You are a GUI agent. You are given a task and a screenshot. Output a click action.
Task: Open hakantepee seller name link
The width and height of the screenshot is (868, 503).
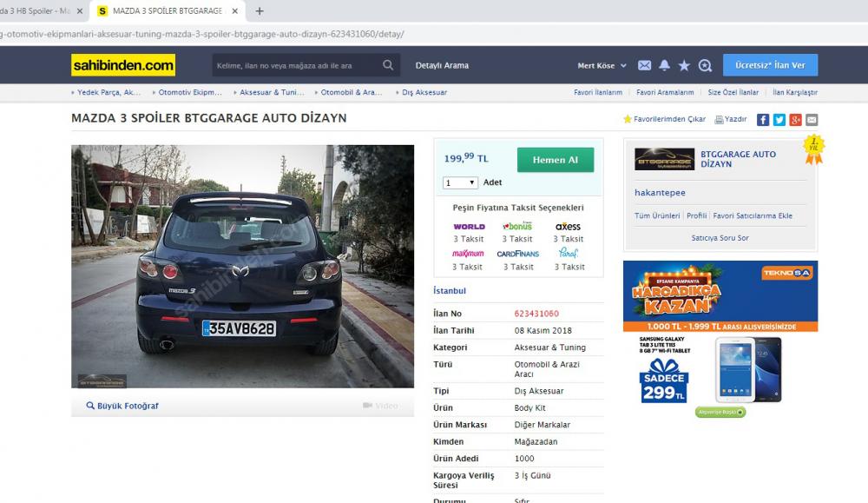click(660, 192)
